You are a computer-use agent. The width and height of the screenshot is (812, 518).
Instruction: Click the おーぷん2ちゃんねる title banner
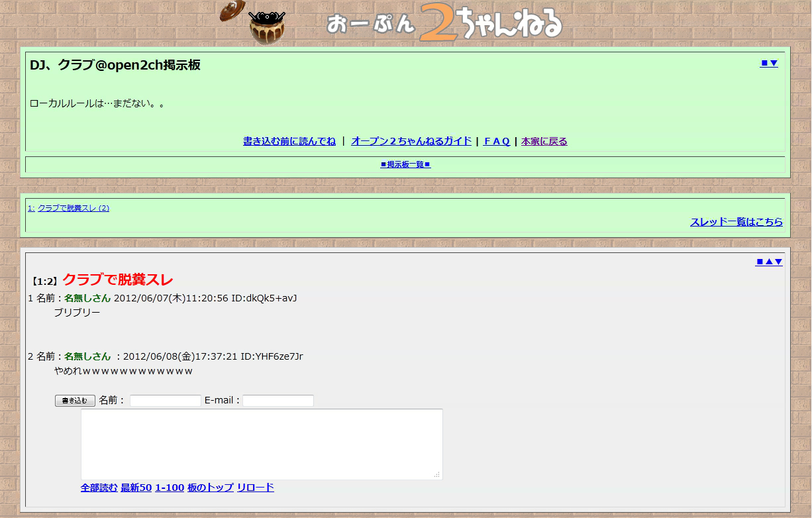pos(444,24)
